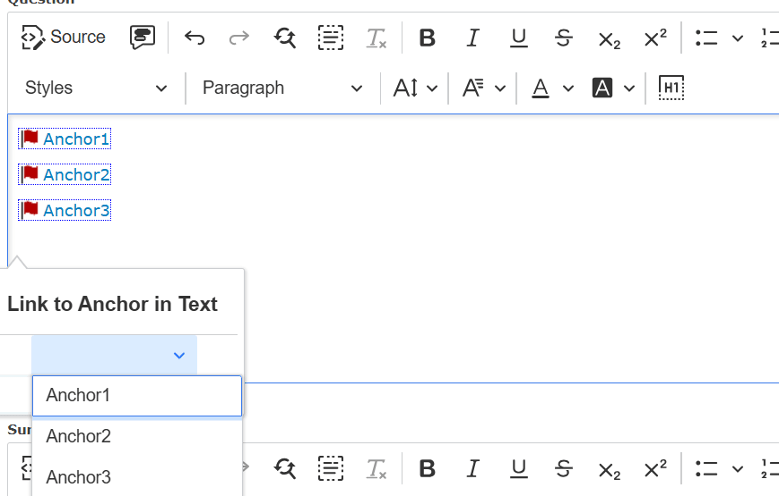The image size is (780, 496).
Task: Open the Paragraph format dropdown
Action: coord(282,88)
